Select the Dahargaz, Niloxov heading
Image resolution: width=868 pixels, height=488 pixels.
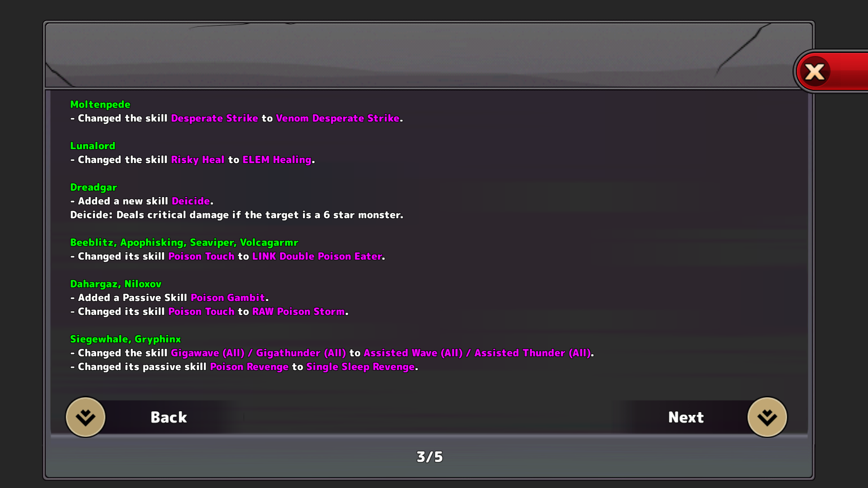116,284
